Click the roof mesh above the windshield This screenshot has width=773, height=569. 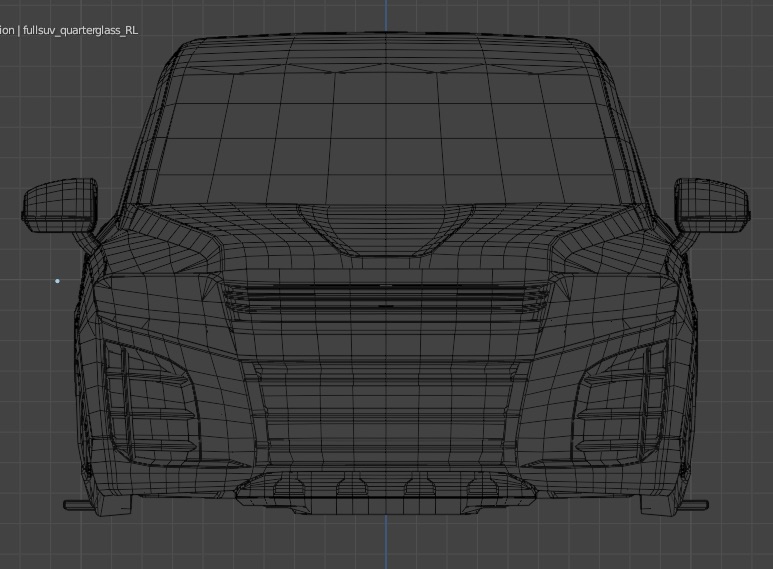point(386,53)
